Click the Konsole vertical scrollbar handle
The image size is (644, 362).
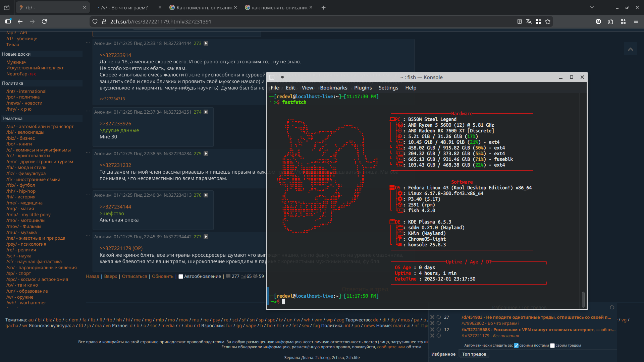pyautogui.click(x=583, y=299)
